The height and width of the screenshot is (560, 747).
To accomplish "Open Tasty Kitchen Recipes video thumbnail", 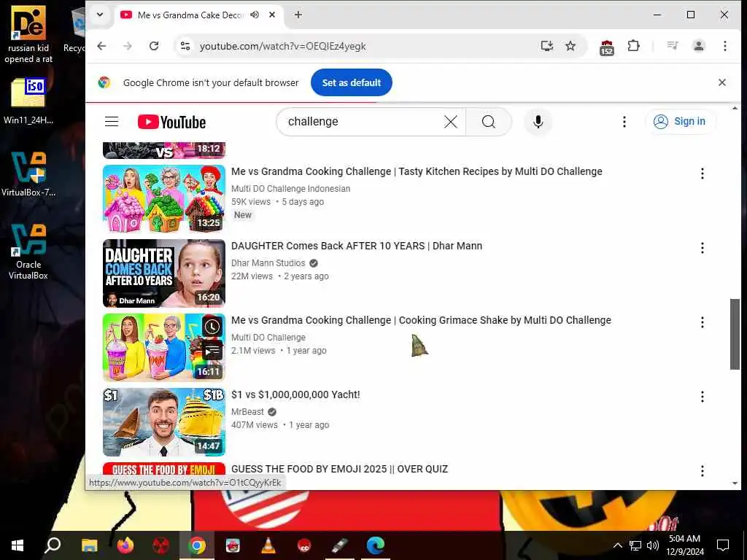I will coord(164,198).
